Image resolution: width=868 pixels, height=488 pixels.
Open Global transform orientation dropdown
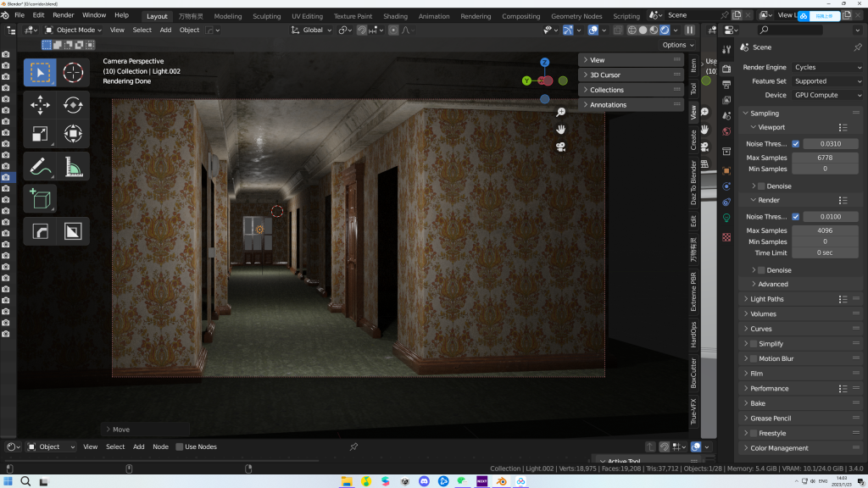[x=312, y=30]
